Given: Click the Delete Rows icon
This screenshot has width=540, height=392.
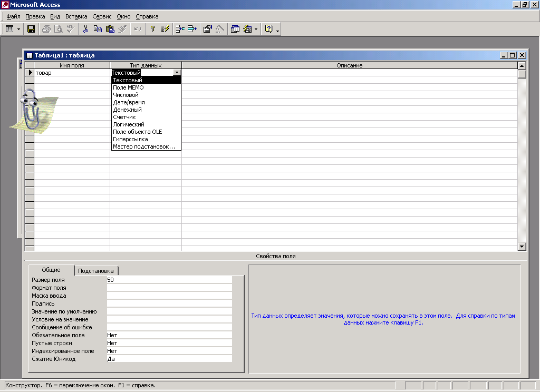Looking at the screenshot, I should click(192, 30).
